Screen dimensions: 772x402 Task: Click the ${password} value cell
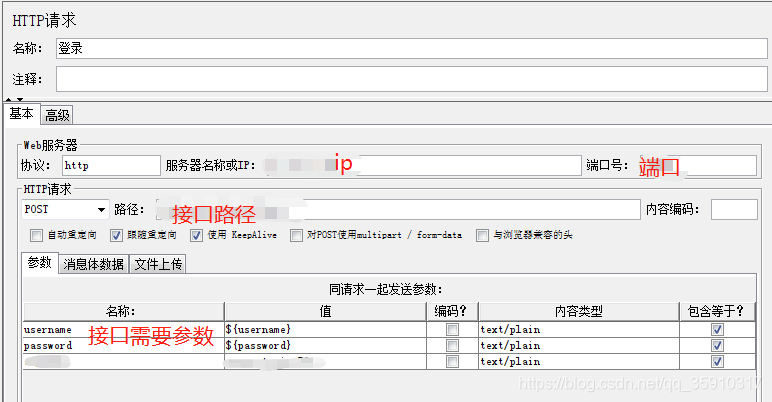pyautogui.click(x=325, y=345)
